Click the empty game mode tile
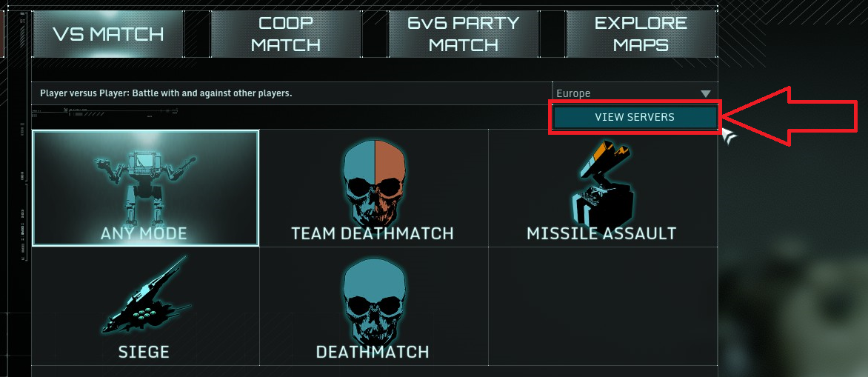This screenshot has height=377, width=868. 603,306
